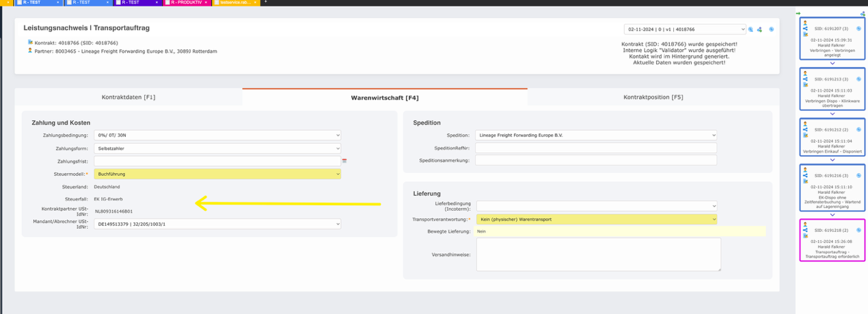Click the chevron below card SID: 6191213
The height and width of the screenshot is (314, 868).
coord(832,113)
